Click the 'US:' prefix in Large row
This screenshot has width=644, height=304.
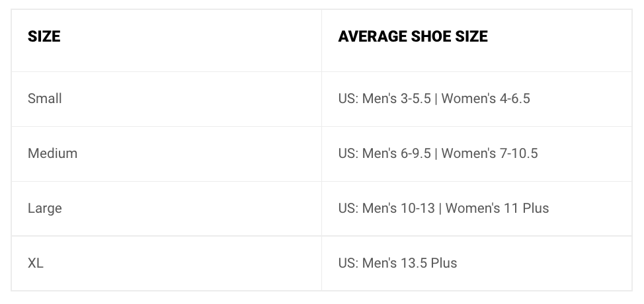(x=348, y=208)
